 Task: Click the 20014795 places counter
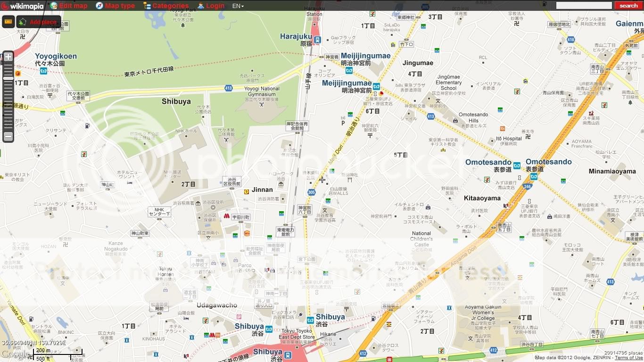623,352
